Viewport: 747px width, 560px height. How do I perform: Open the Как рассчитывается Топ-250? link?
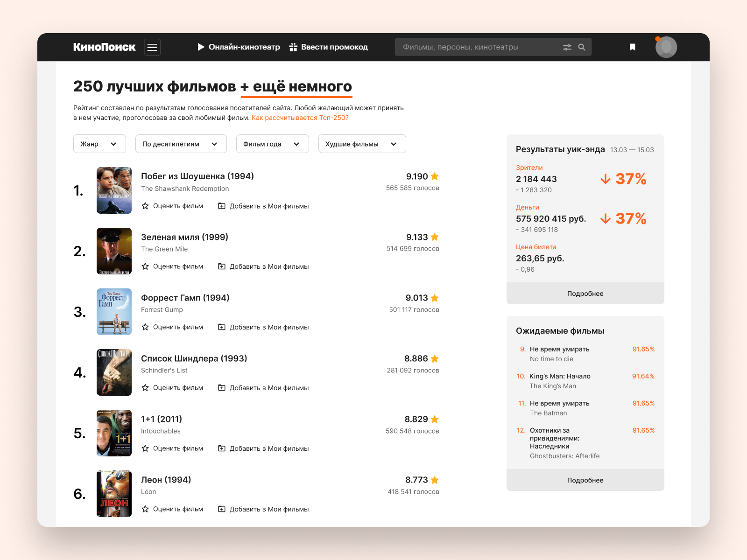(x=300, y=118)
